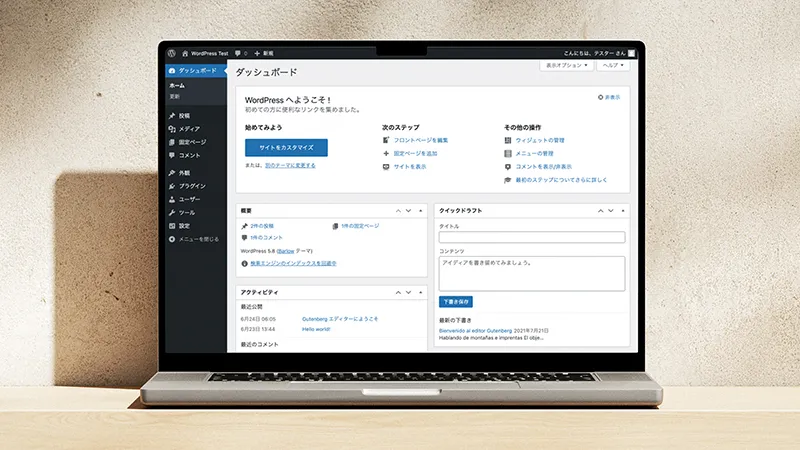
Task: Click the screen icon beside サイトを表示
Action: point(386,167)
